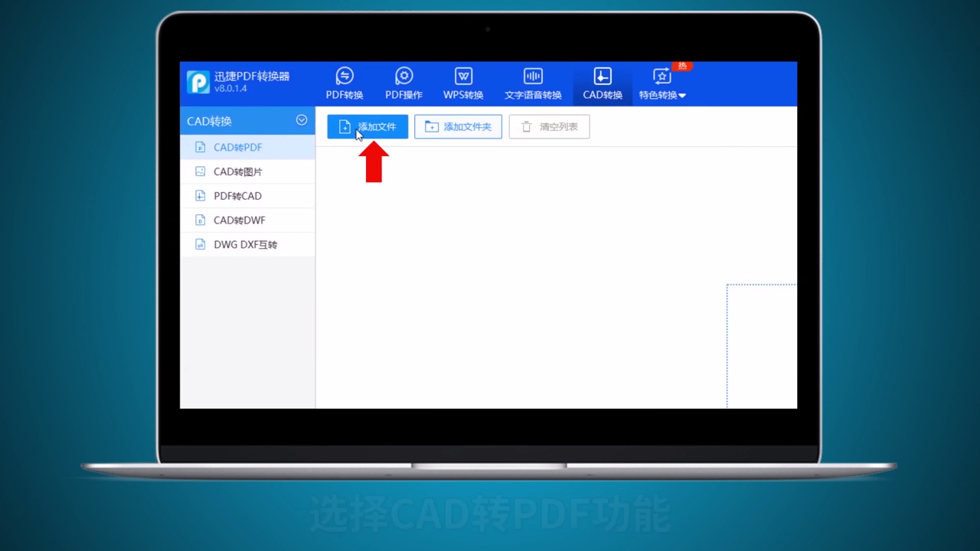Image resolution: width=980 pixels, height=551 pixels.
Task: Select the CAD转换 tab
Action: [603, 84]
